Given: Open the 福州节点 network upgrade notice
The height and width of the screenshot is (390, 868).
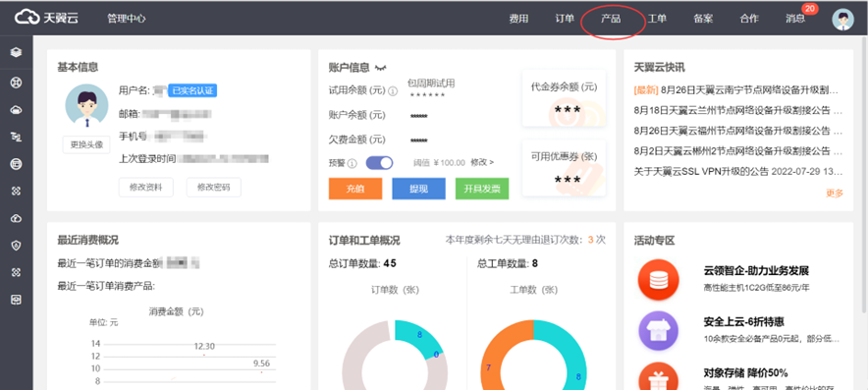Looking at the screenshot, I should point(738,131).
